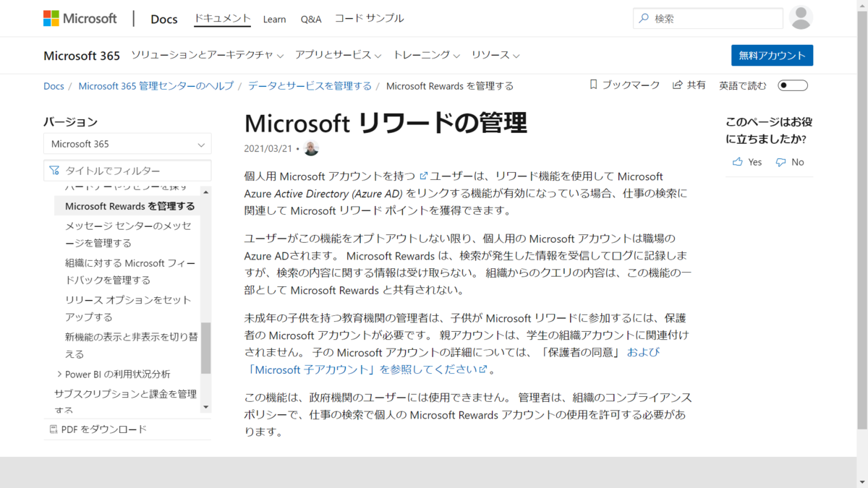Image resolution: width=868 pixels, height=488 pixels.
Task: Click the sidebar scroll down arrow
Action: tap(205, 407)
